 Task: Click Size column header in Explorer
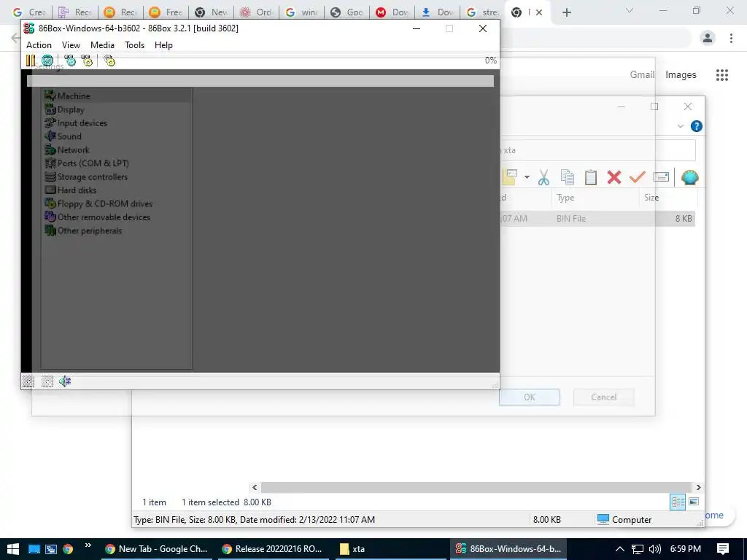pyautogui.click(x=667, y=197)
